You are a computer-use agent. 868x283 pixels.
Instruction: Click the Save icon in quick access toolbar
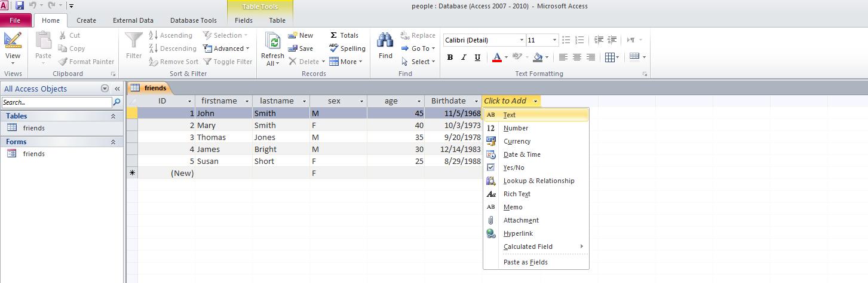20,6
